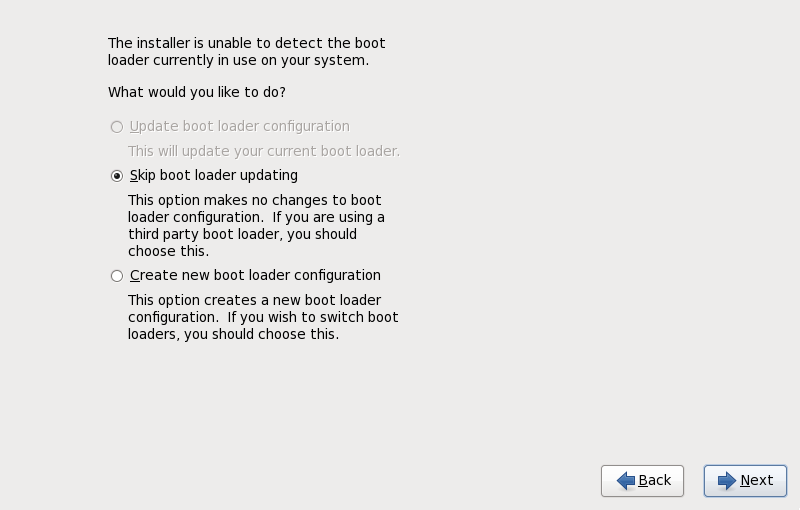Screen dimensions: 800x510
Task: Click the "third party boot loader" sentence
Action: point(242,234)
